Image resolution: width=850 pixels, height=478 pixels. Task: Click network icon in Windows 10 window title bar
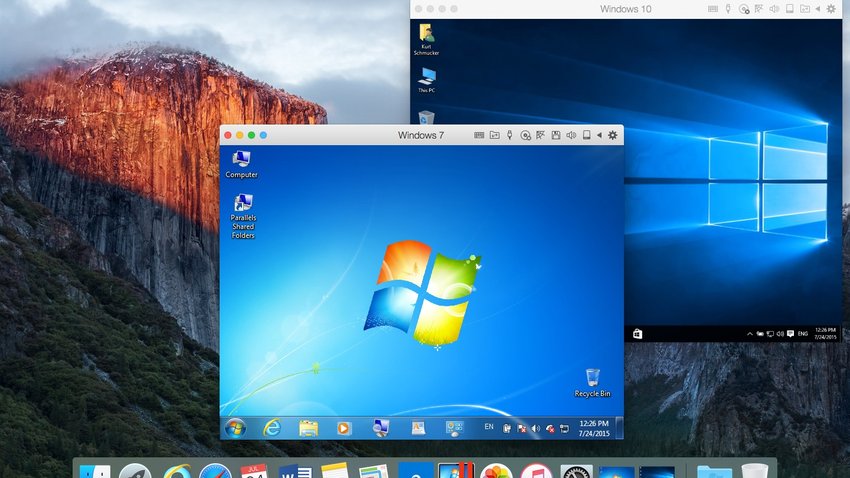[x=759, y=9]
